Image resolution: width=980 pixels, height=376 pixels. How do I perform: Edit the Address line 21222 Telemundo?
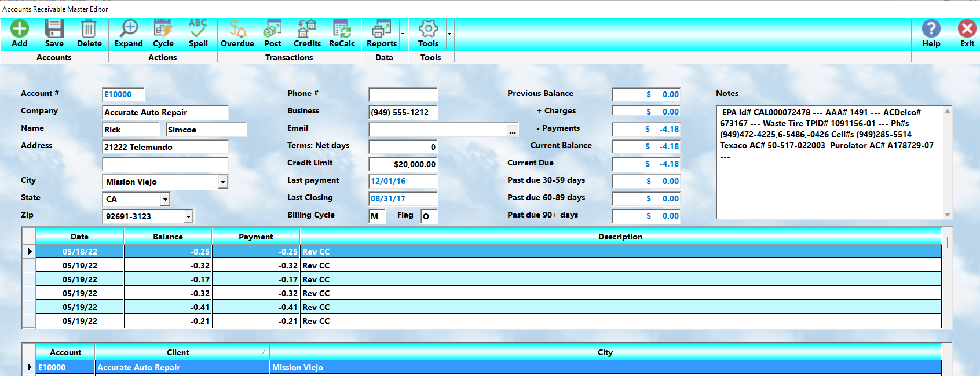tap(166, 147)
